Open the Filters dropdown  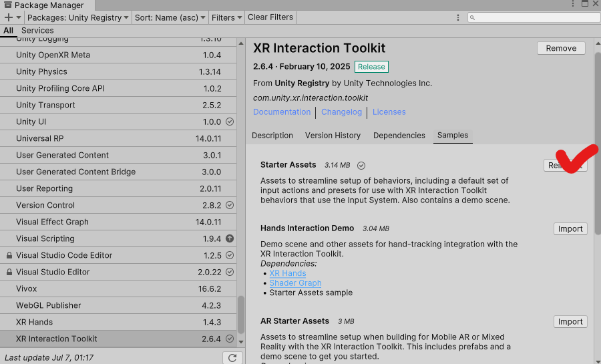(226, 17)
